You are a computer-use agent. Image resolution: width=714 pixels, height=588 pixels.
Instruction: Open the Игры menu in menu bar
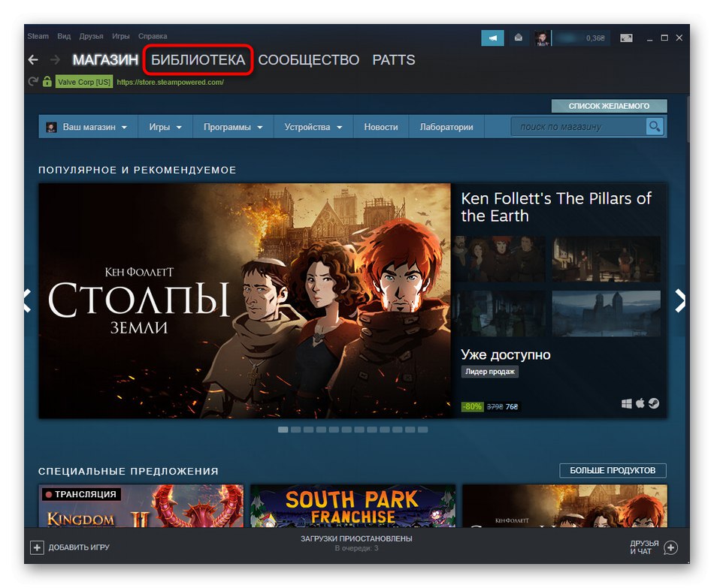121,36
